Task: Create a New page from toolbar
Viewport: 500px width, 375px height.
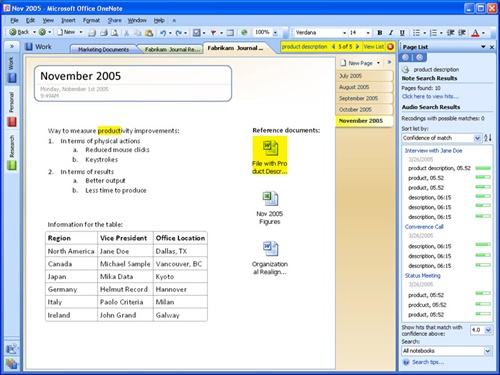Action: 66,32
